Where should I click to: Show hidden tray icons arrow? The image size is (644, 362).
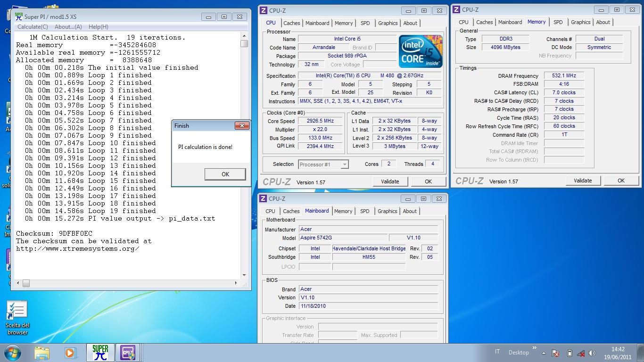544,353
